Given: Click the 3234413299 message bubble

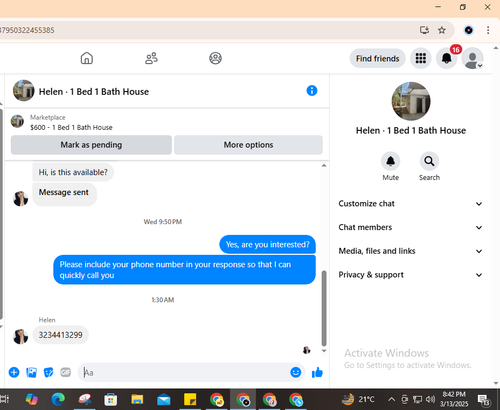Looking at the screenshot, I should pyautogui.click(x=60, y=335).
